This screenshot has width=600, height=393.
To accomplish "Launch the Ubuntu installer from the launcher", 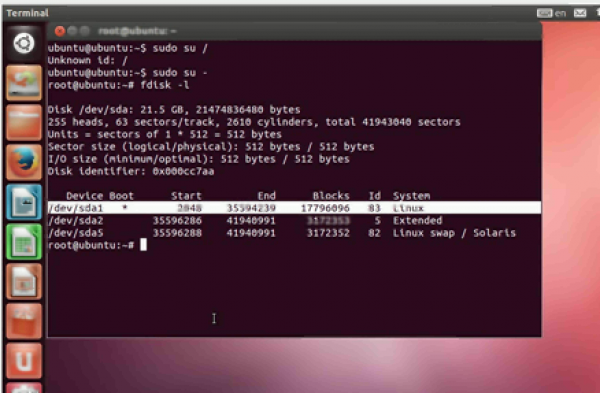I will click(24, 83).
